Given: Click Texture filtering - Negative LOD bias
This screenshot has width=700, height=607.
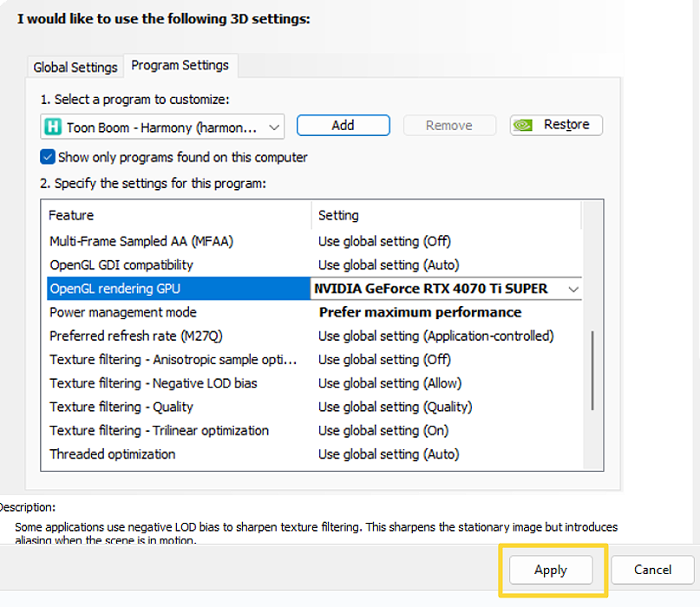Looking at the screenshot, I should coord(154,383).
